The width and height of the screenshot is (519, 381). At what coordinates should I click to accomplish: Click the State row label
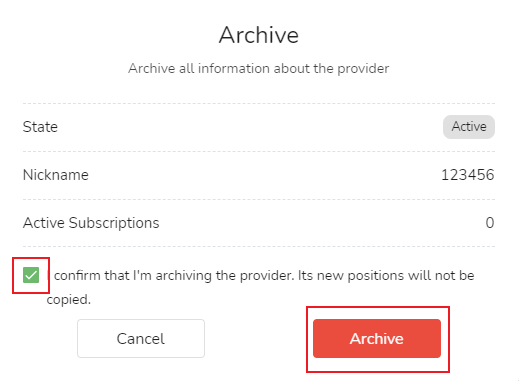tap(40, 127)
